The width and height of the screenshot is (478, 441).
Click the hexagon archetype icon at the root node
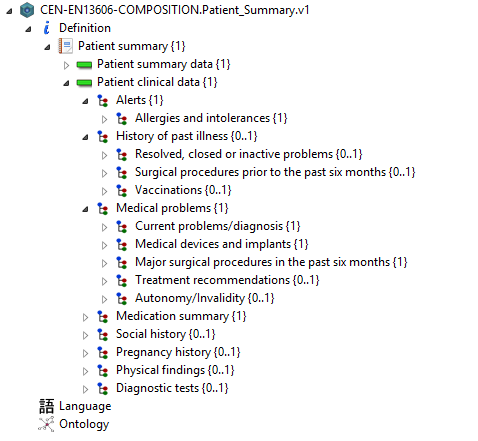(27, 10)
